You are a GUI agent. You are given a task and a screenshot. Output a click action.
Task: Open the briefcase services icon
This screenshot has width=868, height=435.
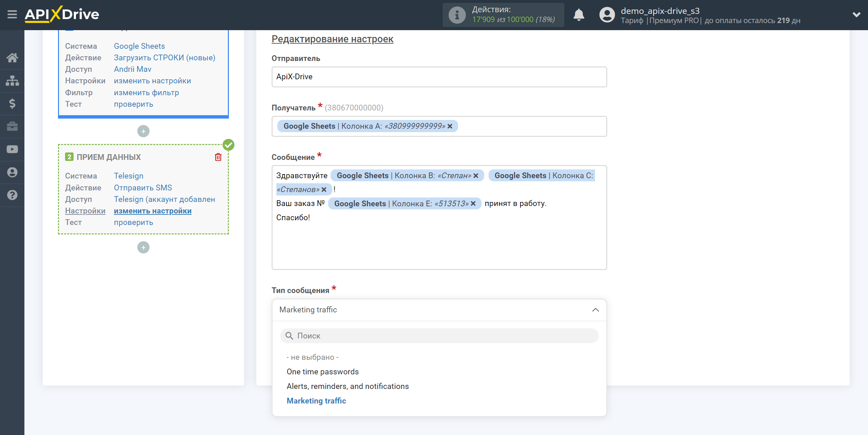[12, 126]
